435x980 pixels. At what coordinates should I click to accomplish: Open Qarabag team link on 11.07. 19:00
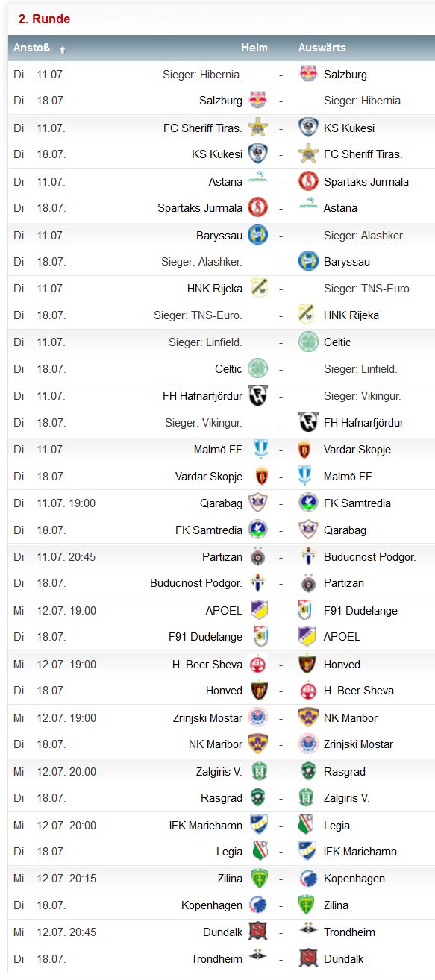(221, 503)
